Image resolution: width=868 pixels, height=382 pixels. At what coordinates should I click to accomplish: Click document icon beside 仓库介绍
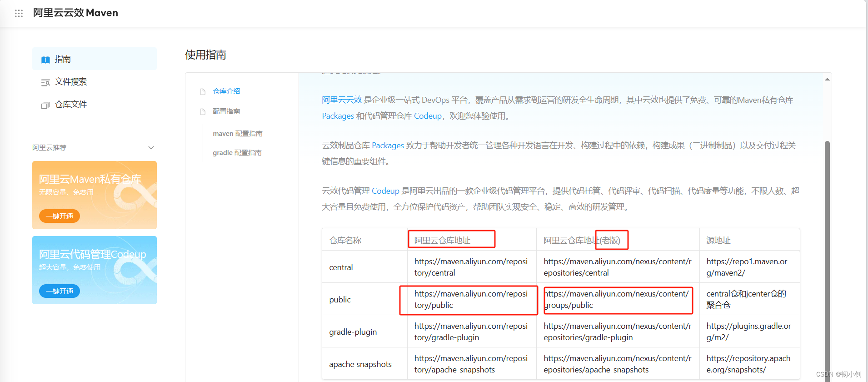point(203,92)
